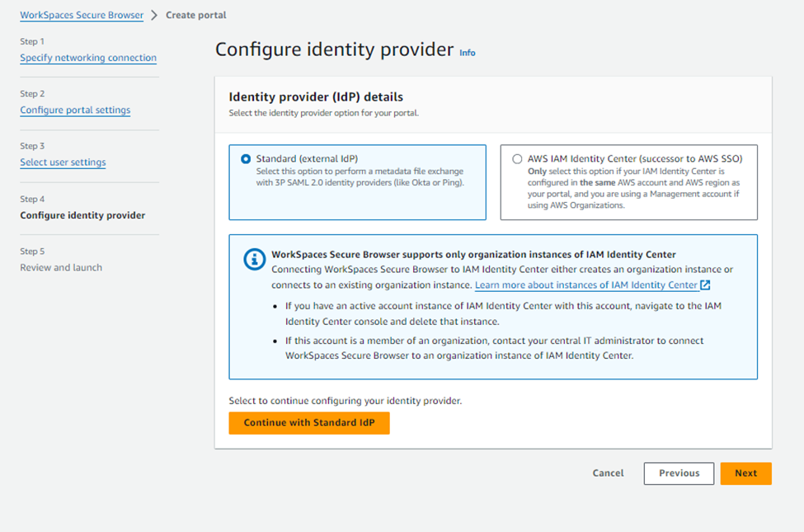This screenshot has height=532, width=804.
Task: Click Continue with Standard IdP button
Action: click(x=309, y=423)
